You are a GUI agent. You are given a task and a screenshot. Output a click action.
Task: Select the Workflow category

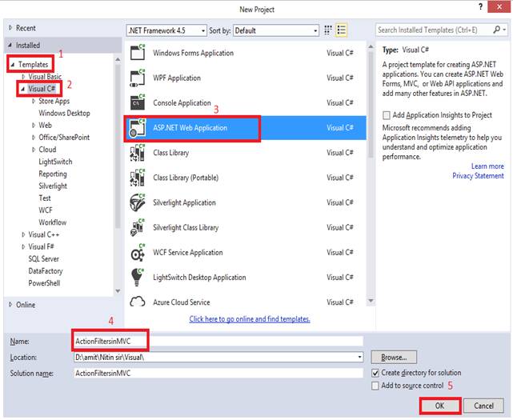pos(52,222)
